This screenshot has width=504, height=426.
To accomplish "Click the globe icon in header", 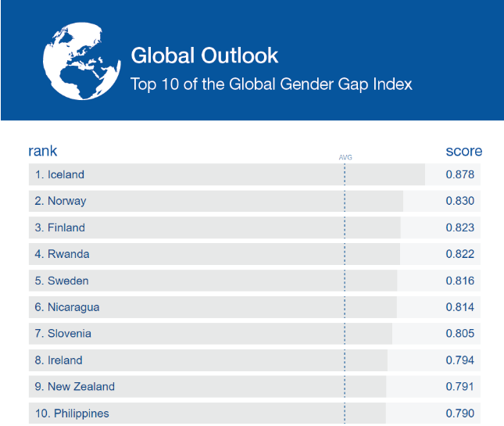I will pos(74,61).
